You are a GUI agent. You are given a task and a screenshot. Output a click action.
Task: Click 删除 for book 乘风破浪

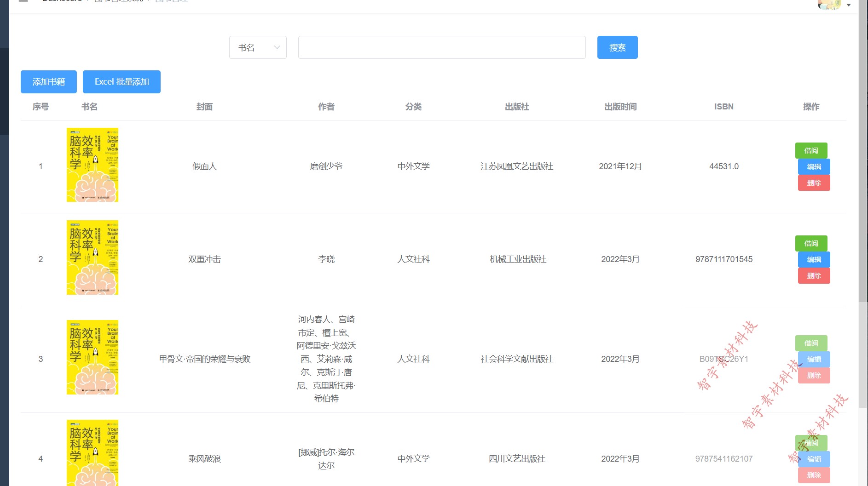814,475
